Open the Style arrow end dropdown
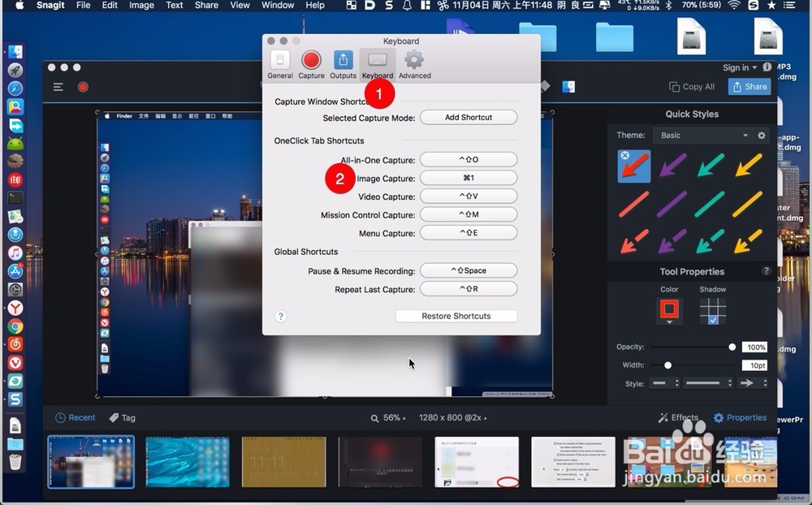Image resolution: width=812 pixels, height=505 pixels. pyautogui.click(x=753, y=383)
